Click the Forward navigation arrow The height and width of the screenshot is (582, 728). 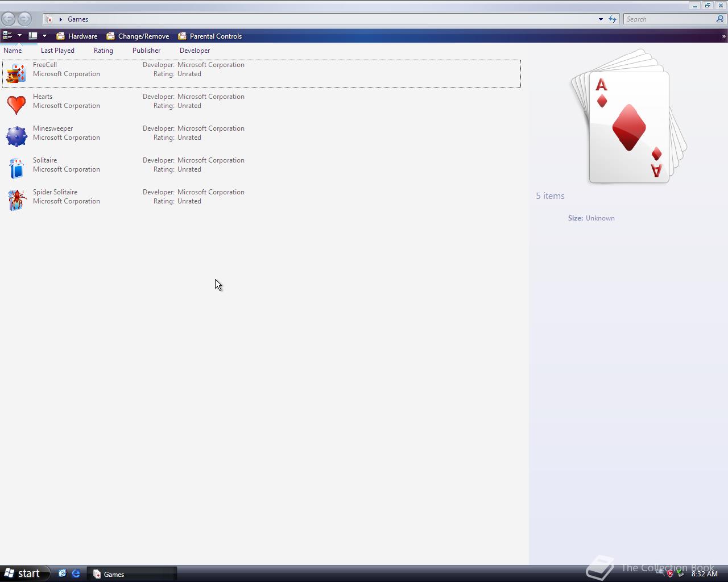[24, 19]
